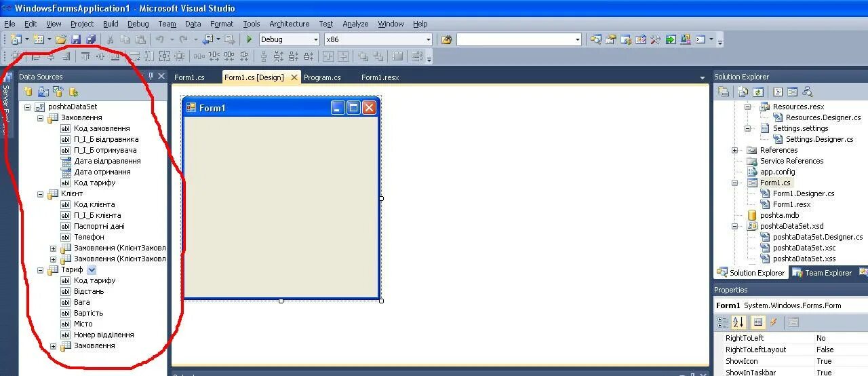Select the Solution Explorer tab
Screen dimensions: 868x376
[x=751, y=273]
